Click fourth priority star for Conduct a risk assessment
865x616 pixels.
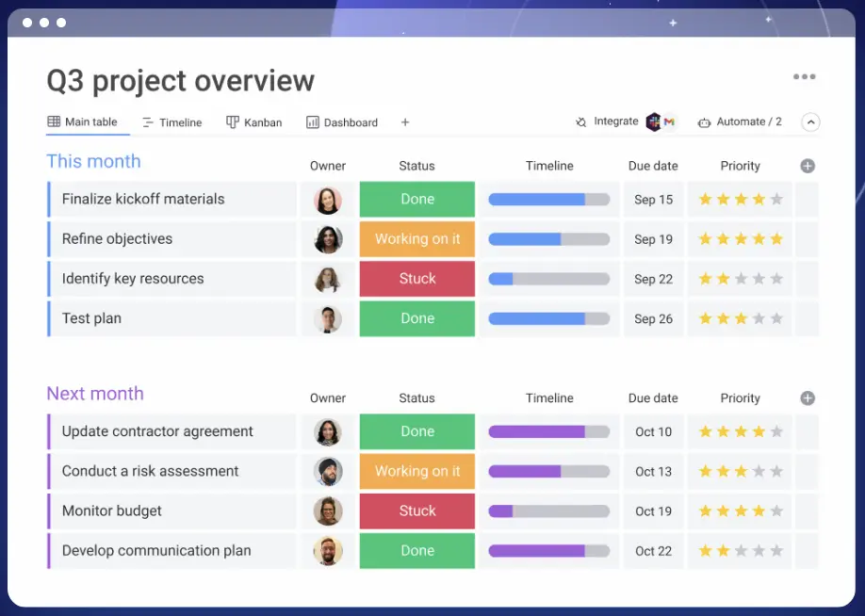pos(759,471)
